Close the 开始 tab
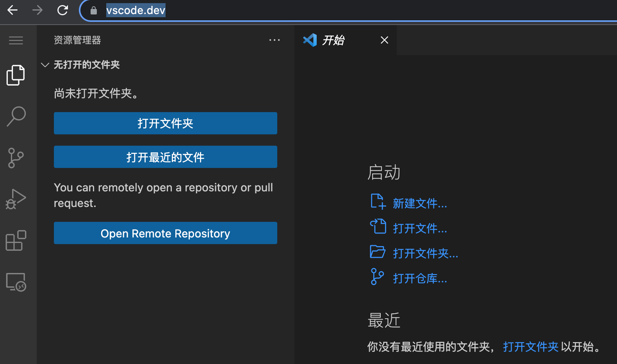Screen dimensions: 617x364 point(385,40)
